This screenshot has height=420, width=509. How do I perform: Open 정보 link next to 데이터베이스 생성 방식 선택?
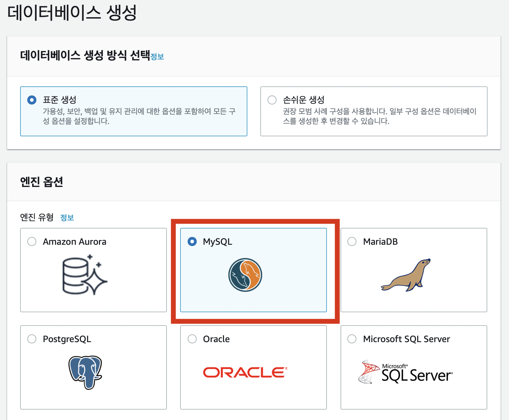point(157,56)
